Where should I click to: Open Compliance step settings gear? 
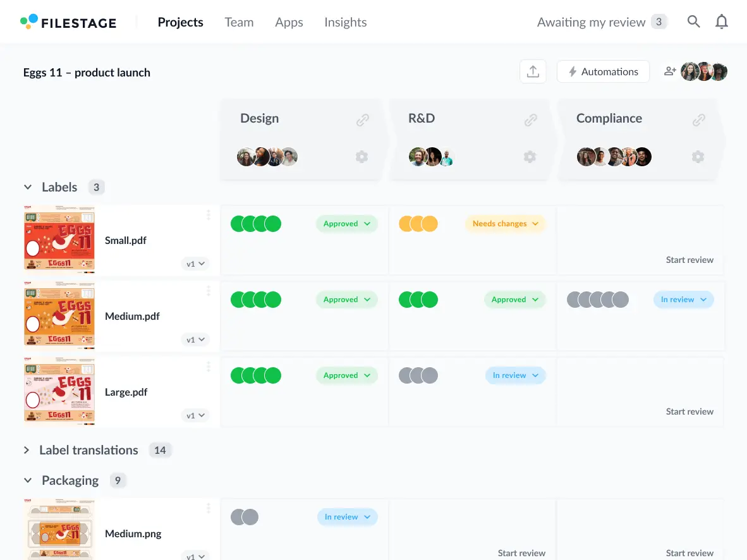coord(698,157)
